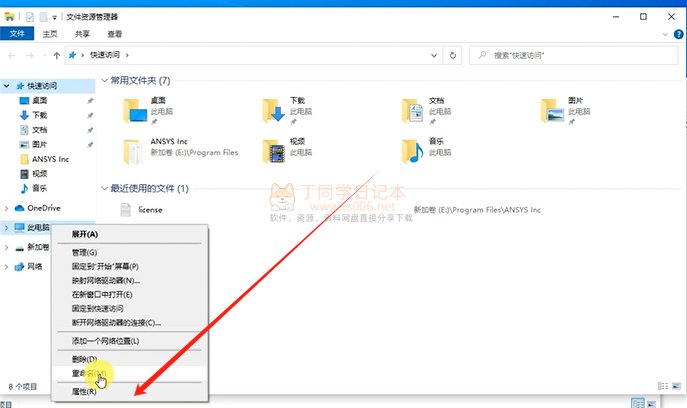Viewport: 687px width, 408px height.
Task: Click the refresh button in address bar
Action: (453, 56)
